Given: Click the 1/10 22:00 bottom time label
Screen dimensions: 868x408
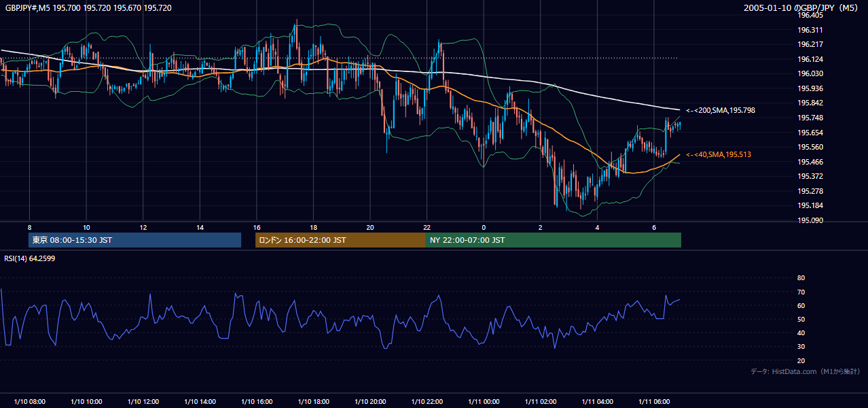Looking at the screenshot, I should click(x=427, y=402).
